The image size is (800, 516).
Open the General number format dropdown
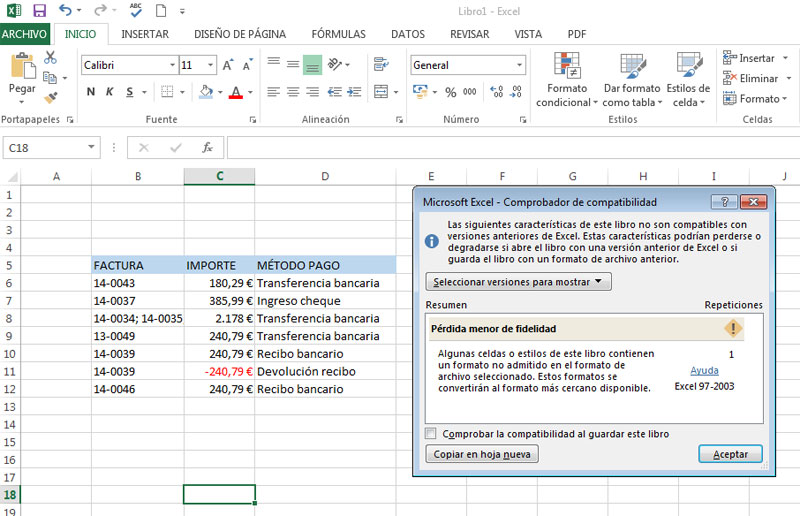pos(519,65)
